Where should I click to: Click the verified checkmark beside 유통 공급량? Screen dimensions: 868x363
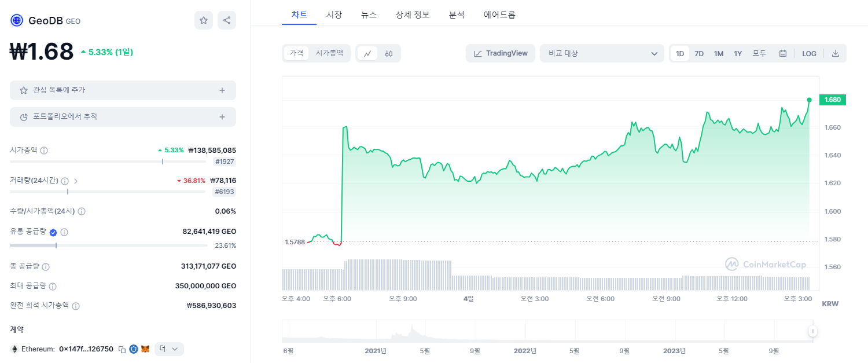click(53, 232)
